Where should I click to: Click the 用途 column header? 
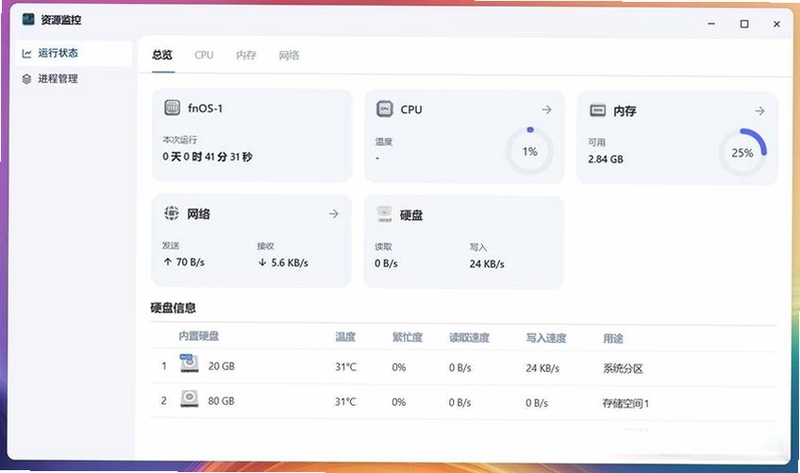pyautogui.click(x=613, y=339)
